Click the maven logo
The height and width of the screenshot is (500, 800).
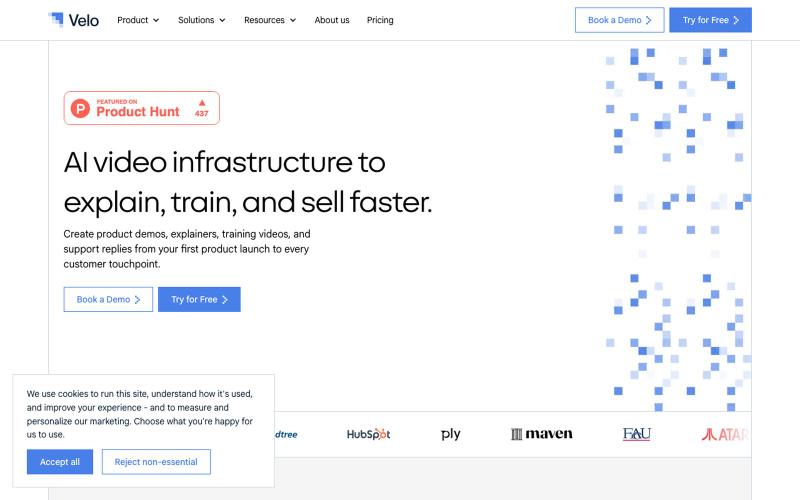pos(541,434)
